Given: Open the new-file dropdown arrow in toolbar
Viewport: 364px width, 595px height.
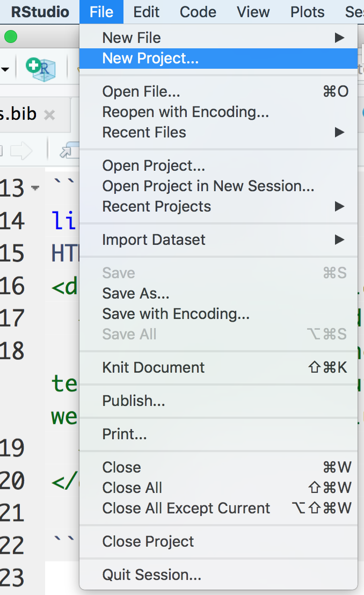Looking at the screenshot, I should 5,69.
